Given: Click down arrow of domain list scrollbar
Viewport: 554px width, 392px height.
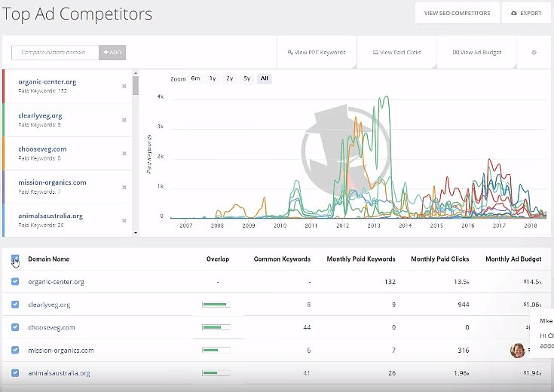Looking at the screenshot, I should tap(136, 233).
